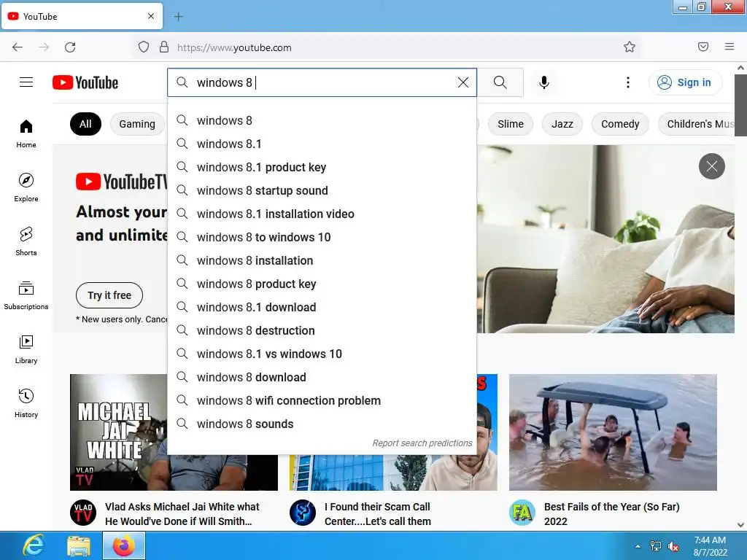747x560 pixels.
Task: Reload the page with the refresh icon
Action: 70,47
